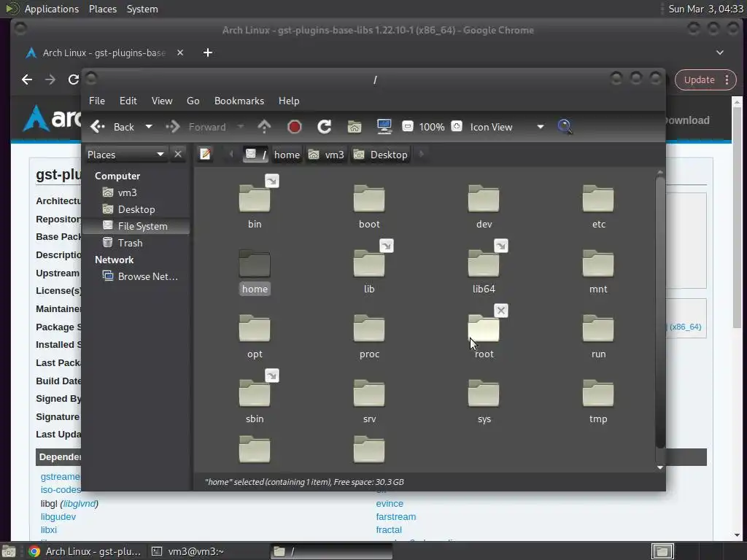Image resolution: width=747 pixels, height=560 pixels.
Task: Open new Chrome tab
Action: pos(208,52)
